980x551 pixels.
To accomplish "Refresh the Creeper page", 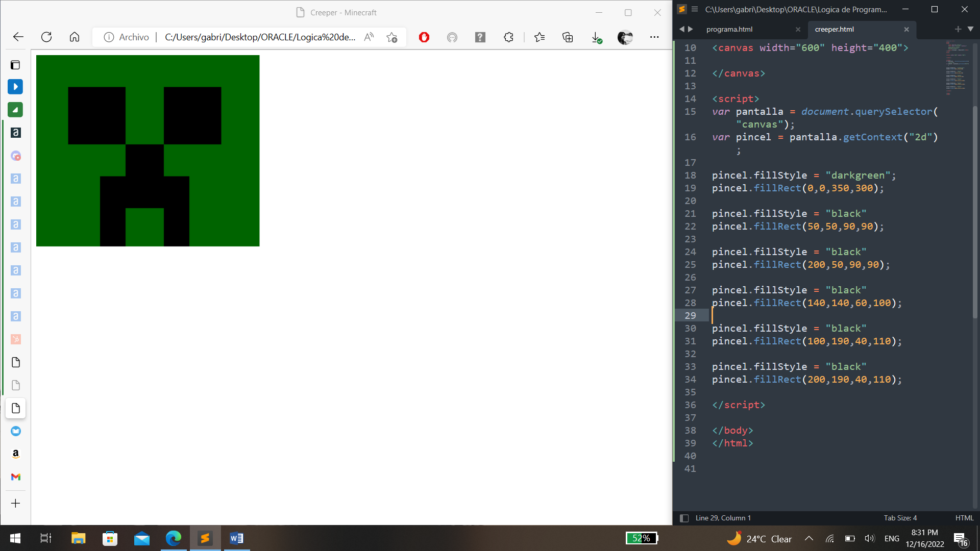I will click(x=46, y=37).
